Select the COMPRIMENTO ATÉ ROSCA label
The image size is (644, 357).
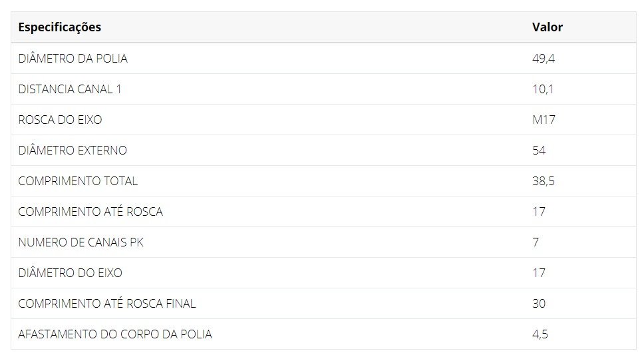click(90, 211)
